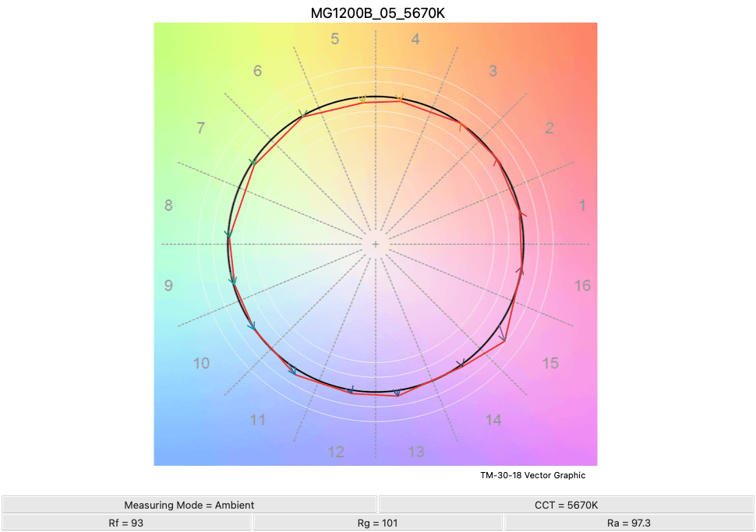Click hue bin label 15
This screenshot has height=532, width=756.
550,363
